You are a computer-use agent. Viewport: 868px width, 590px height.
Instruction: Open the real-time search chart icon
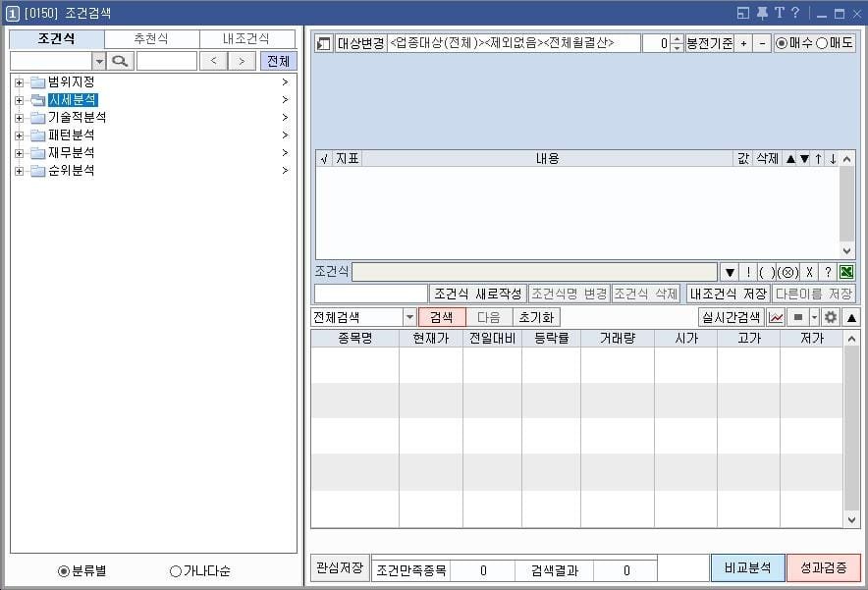775,317
